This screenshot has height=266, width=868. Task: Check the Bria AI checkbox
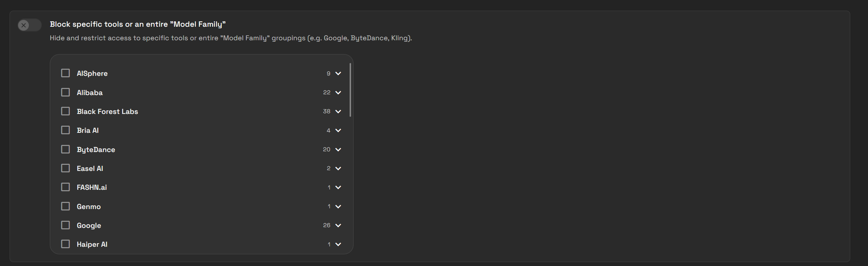pos(66,130)
